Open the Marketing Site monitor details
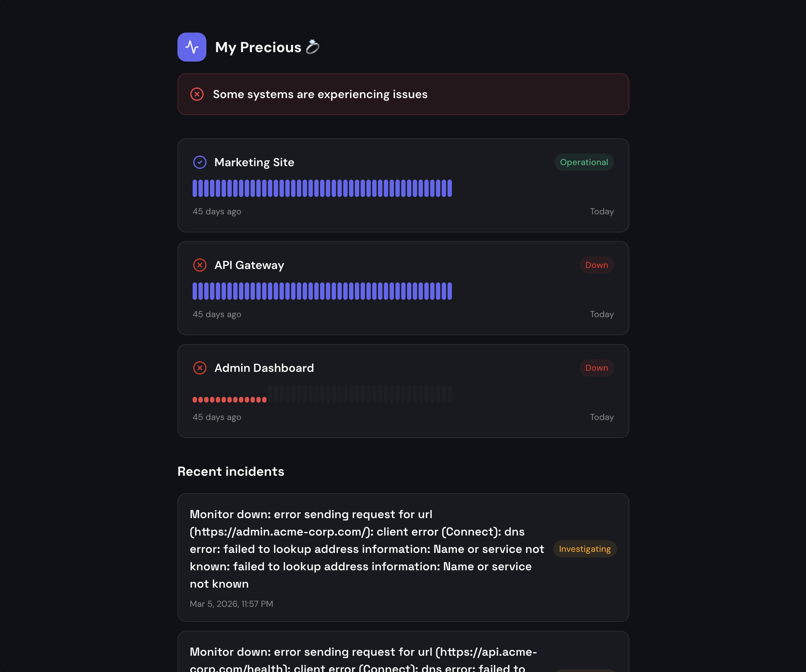Viewport: 806px width, 672px height. 254,162
